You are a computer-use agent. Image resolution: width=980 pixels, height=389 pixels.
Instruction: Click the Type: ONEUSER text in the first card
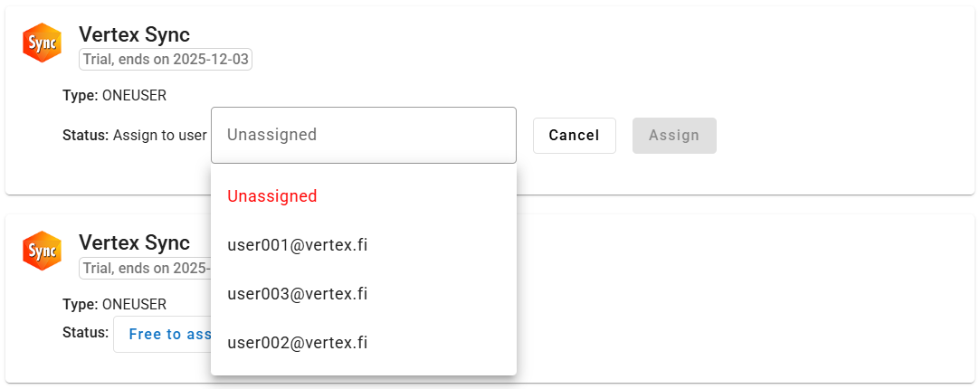coord(114,95)
